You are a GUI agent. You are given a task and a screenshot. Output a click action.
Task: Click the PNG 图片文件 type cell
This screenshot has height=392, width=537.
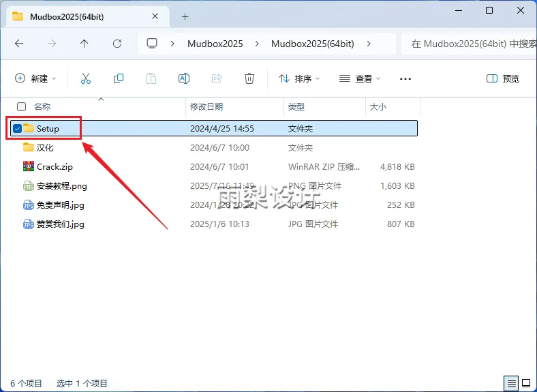coord(315,186)
